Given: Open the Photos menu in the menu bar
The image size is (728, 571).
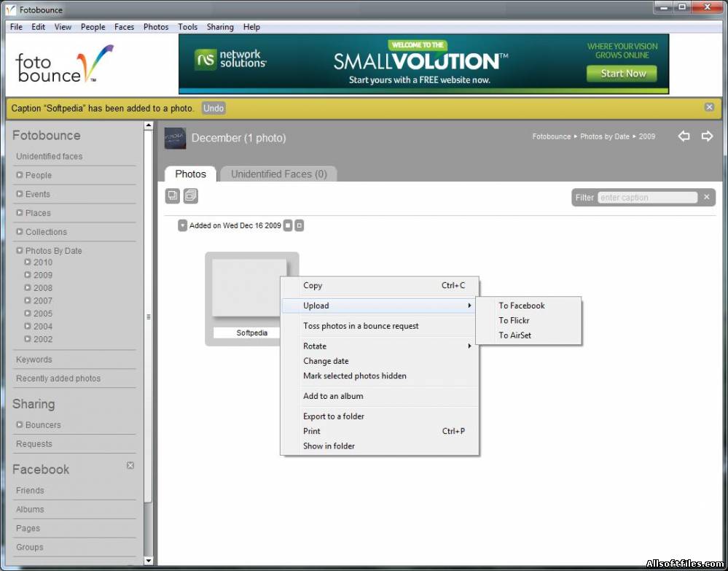Looking at the screenshot, I should [156, 27].
